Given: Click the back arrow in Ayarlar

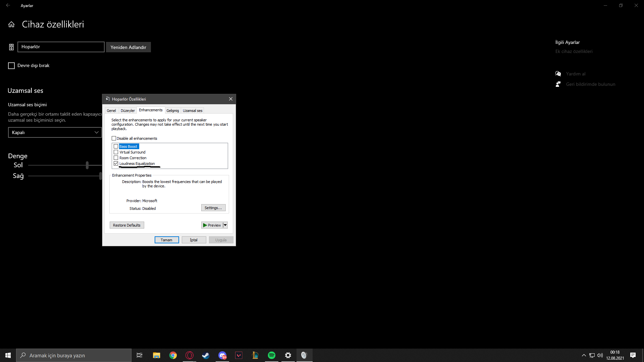Looking at the screenshot, I should (x=8, y=5).
